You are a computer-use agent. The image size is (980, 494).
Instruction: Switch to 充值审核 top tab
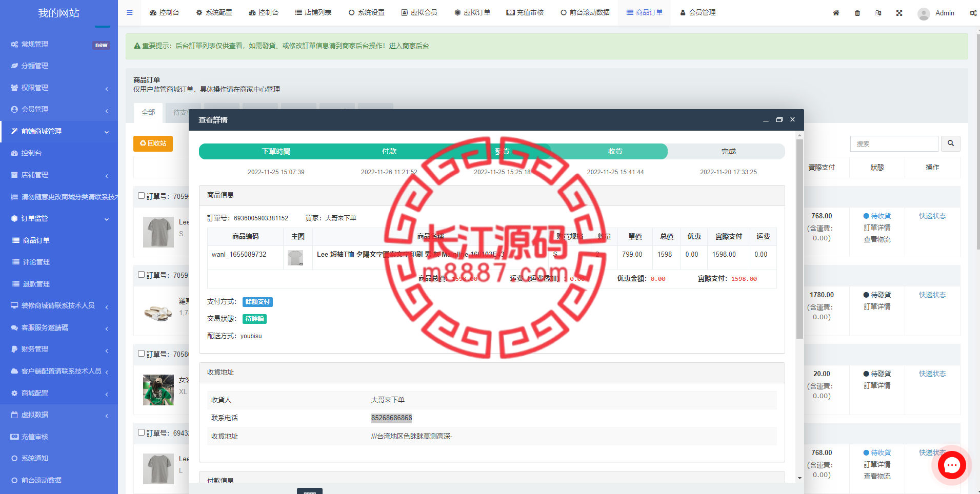(525, 13)
